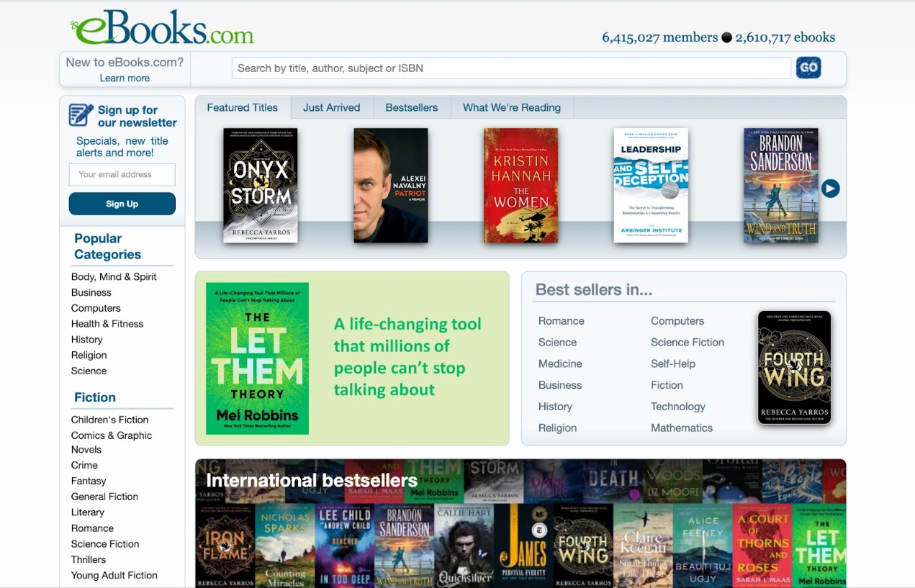Open Computers under Best sellers in
This screenshot has width=915, height=588.
pos(677,321)
